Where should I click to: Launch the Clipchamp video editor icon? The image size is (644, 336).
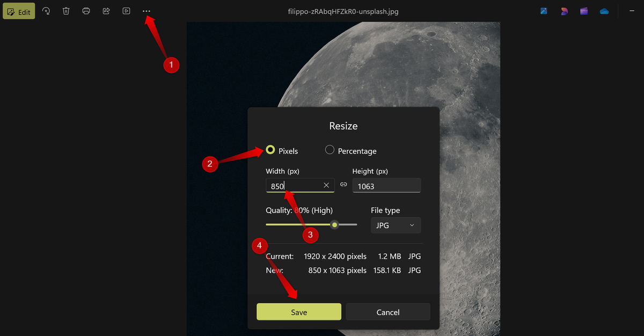click(x=584, y=11)
